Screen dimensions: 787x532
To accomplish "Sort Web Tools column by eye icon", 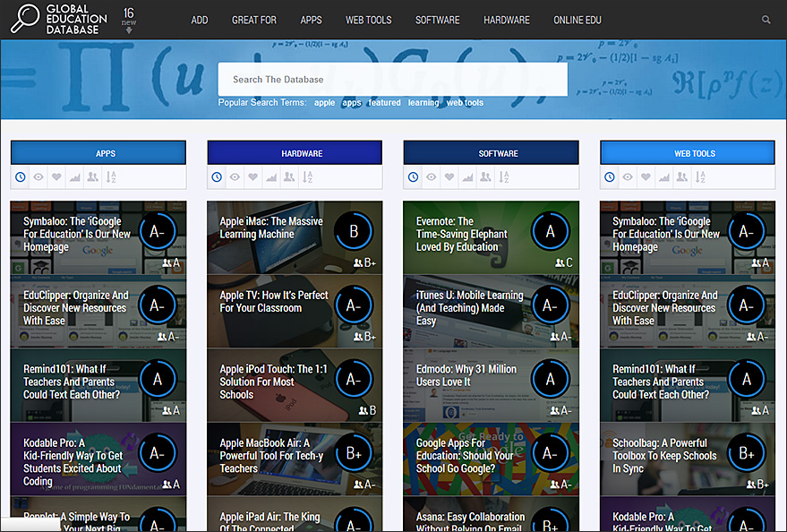I will (x=628, y=177).
